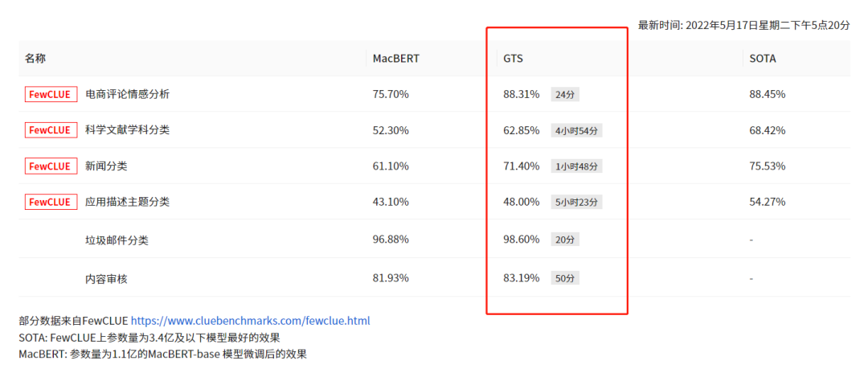Select the 50分 time tag
This screenshot has height=373, width=868.
[565, 278]
